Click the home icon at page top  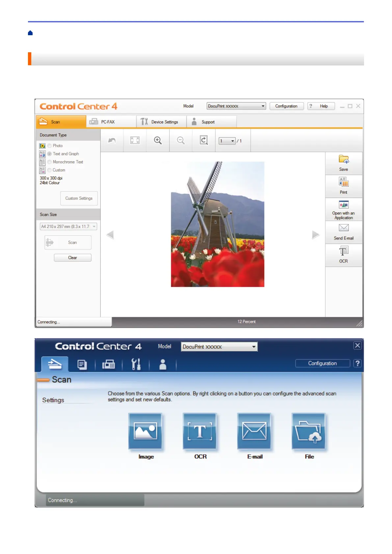tap(30, 33)
